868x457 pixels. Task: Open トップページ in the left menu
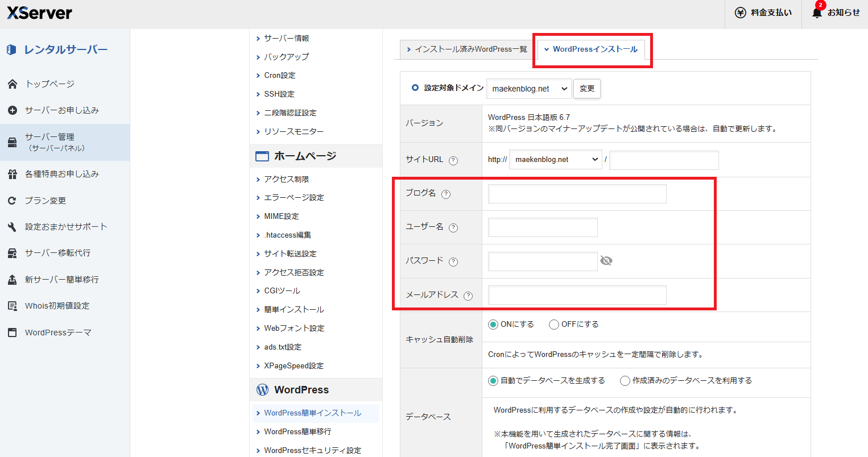point(49,84)
